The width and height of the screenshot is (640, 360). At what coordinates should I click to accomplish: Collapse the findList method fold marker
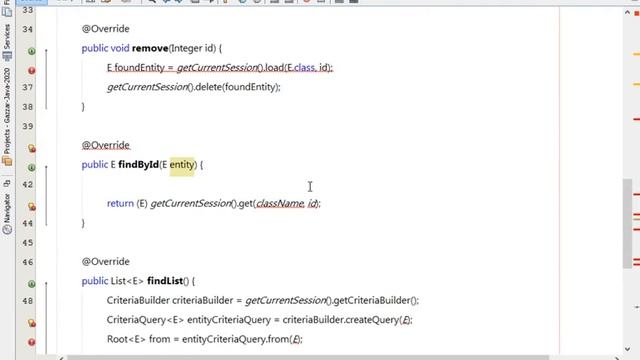(46, 283)
